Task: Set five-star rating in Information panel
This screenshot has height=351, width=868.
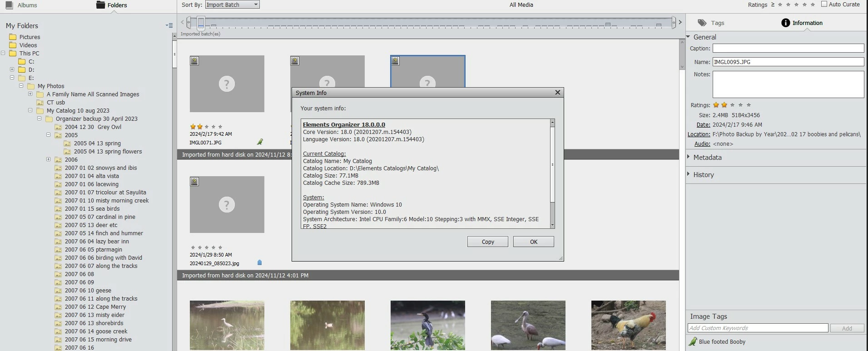Action: pos(749,105)
